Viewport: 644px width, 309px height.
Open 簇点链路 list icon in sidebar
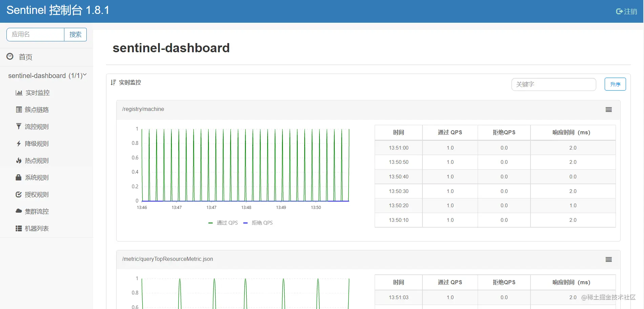coord(19,110)
